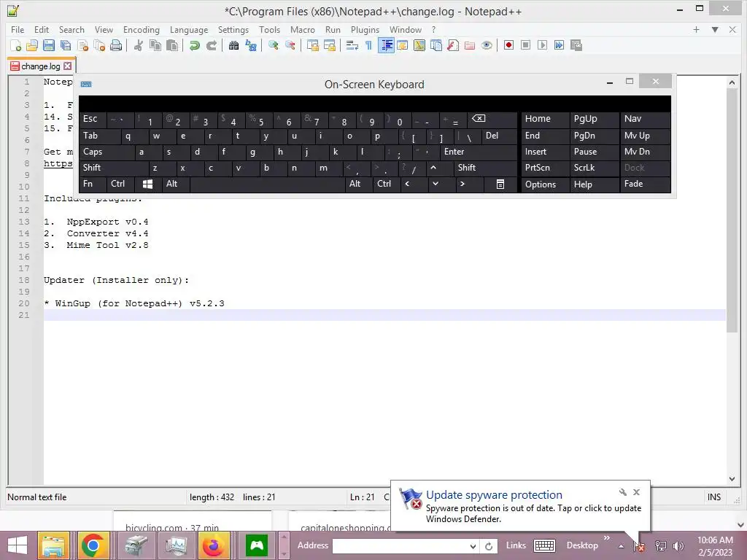This screenshot has width=747, height=560.
Task: Start macro recording with red dot icon
Action: coord(508,45)
